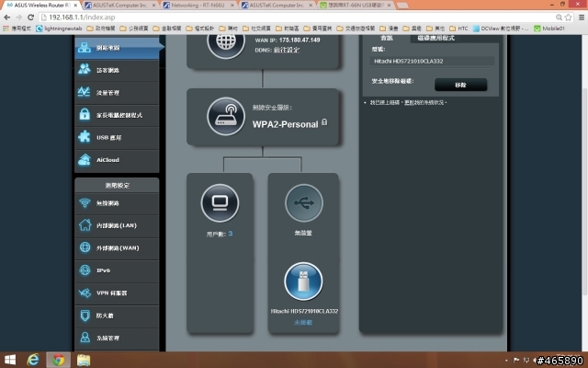This screenshot has width=588, height=368.
Task: Open Firewall (防火牆) shield sidebar item
Action: [117, 316]
